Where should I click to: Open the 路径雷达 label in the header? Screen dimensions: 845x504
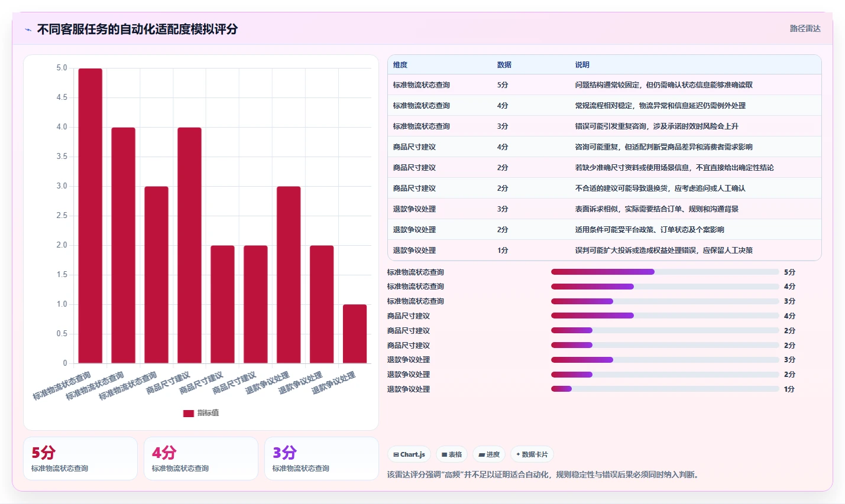[805, 28]
